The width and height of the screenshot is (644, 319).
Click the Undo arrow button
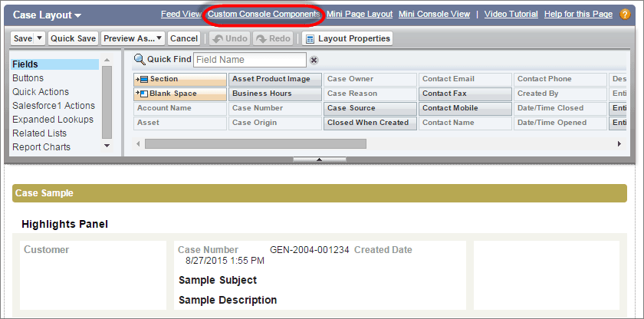point(229,38)
